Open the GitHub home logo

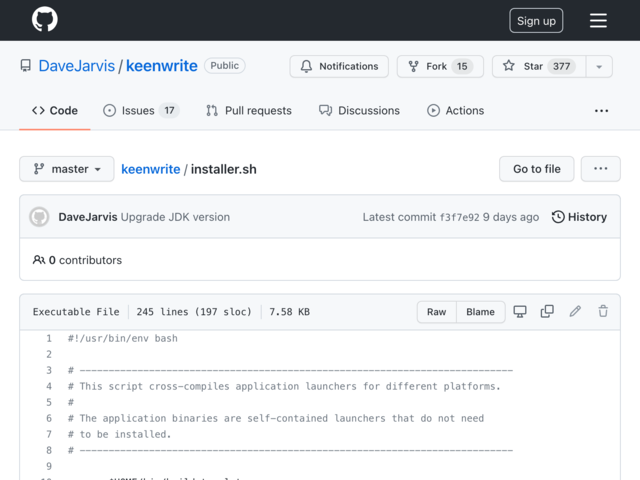(44, 20)
